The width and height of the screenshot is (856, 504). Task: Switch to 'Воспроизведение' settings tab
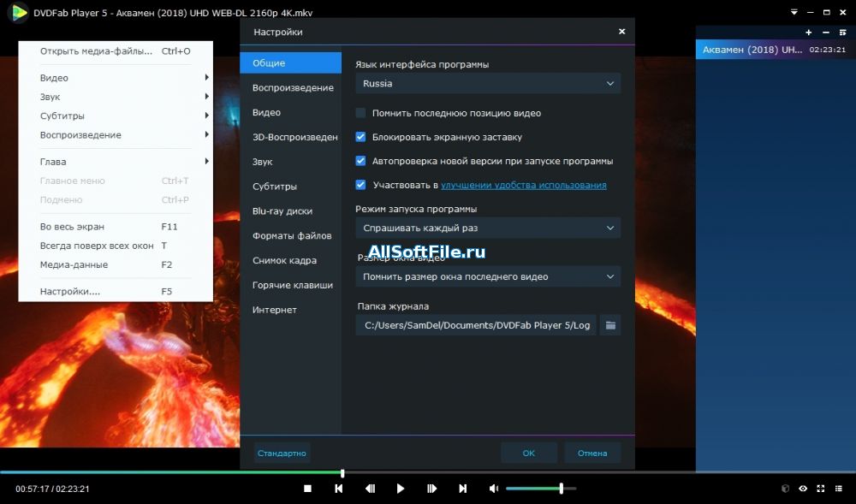290,87
